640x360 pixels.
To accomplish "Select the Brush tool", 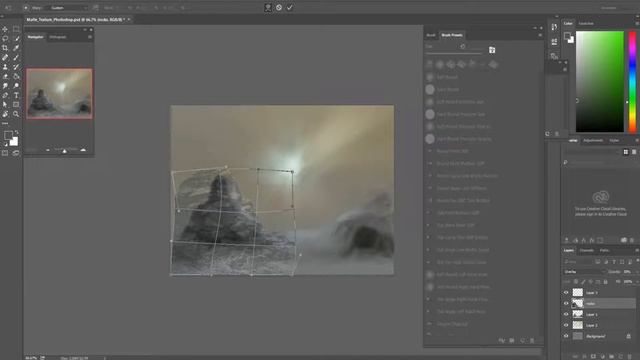I will 16,58.
